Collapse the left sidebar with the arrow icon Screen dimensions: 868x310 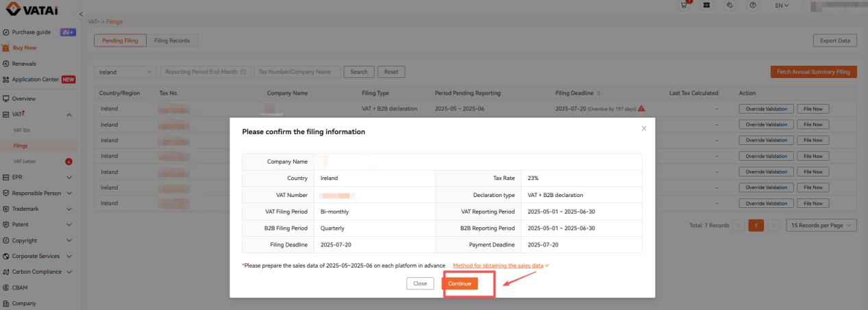click(x=81, y=14)
